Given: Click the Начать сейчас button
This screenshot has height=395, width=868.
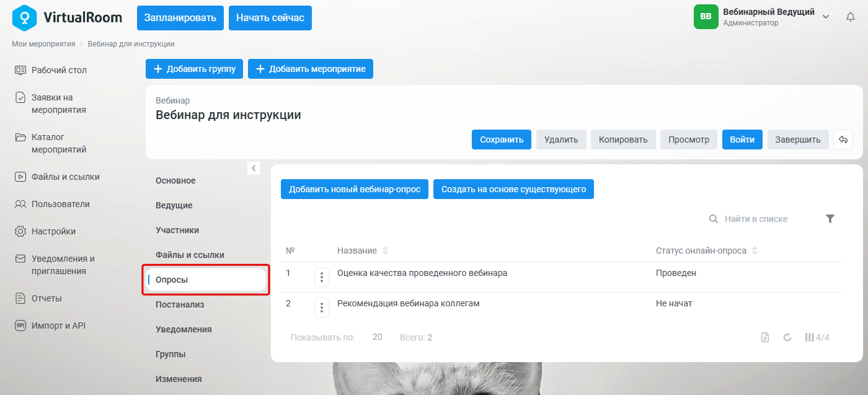Looking at the screenshot, I should click(x=270, y=18).
